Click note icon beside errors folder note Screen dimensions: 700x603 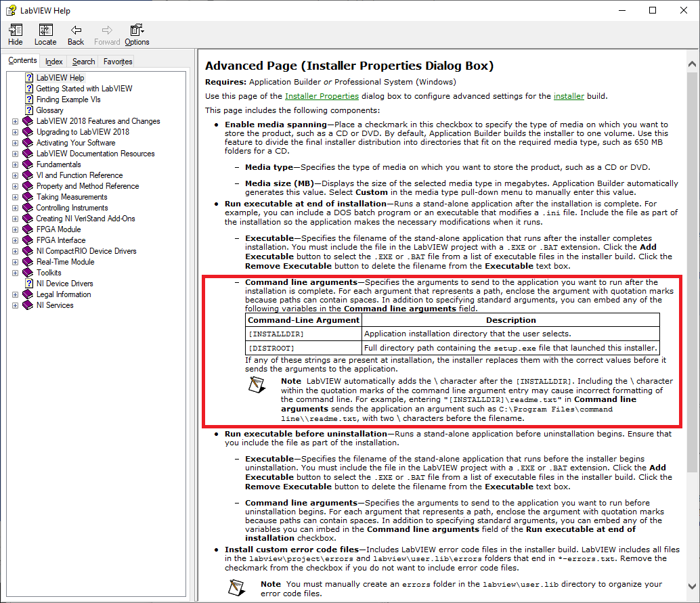pyautogui.click(x=237, y=587)
